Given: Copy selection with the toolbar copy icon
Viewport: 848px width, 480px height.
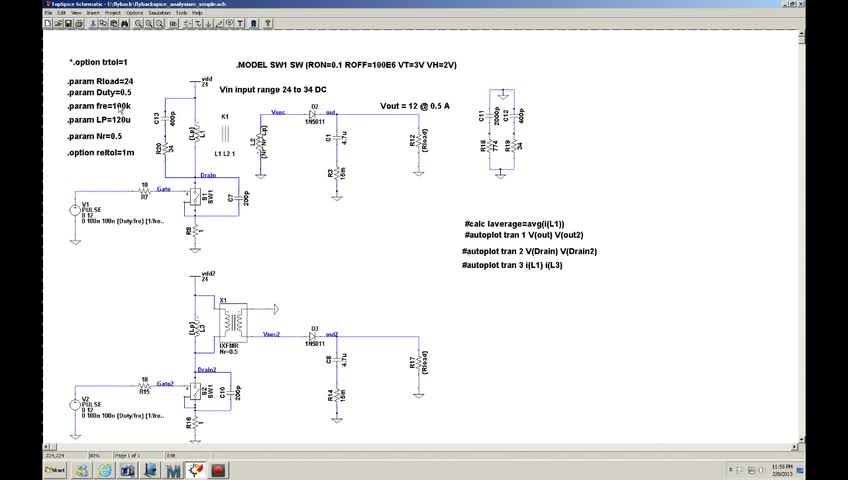Looking at the screenshot, I should (x=103, y=23).
